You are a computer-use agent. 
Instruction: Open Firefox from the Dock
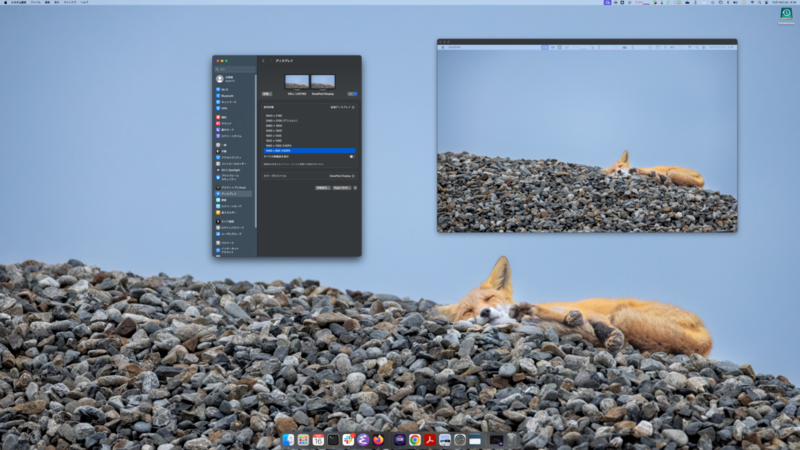click(378, 440)
